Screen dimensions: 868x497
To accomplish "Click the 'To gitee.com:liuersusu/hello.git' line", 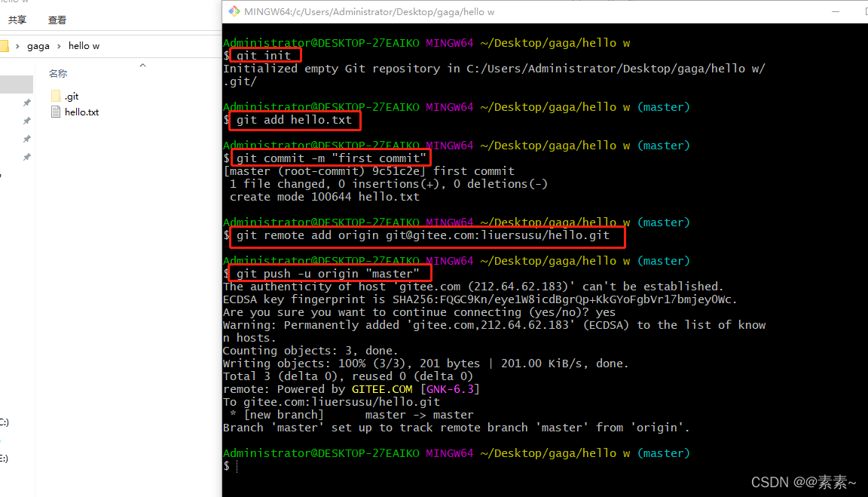I will pyautogui.click(x=332, y=402).
